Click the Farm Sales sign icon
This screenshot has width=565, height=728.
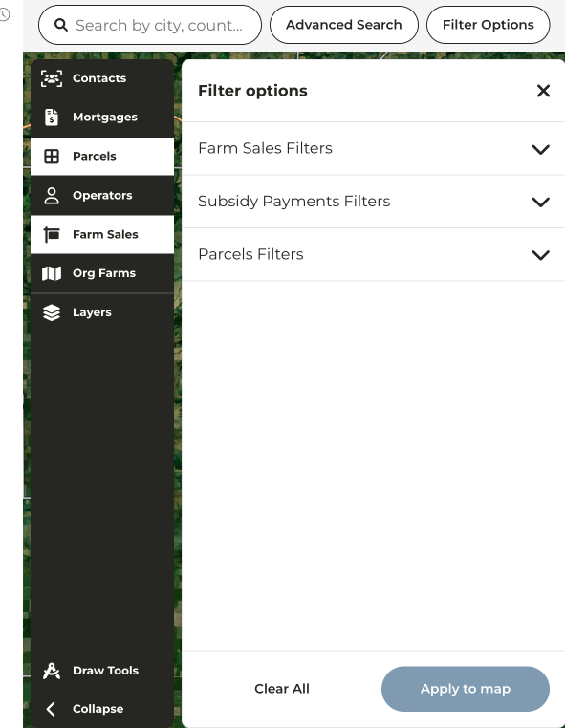tap(52, 234)
